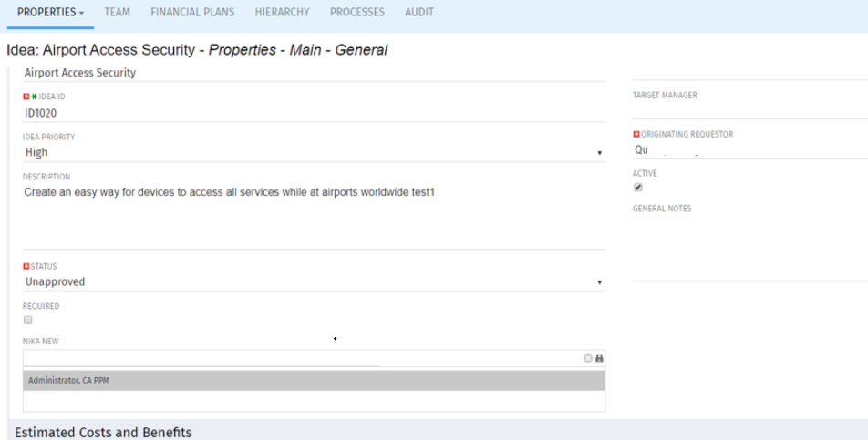View the Audit tab
Screen dimensions: 868x440
[x=419, y=12]
